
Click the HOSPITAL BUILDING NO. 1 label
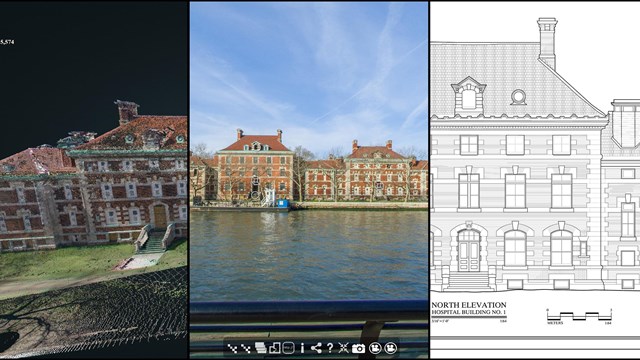[x=469, y=312]
